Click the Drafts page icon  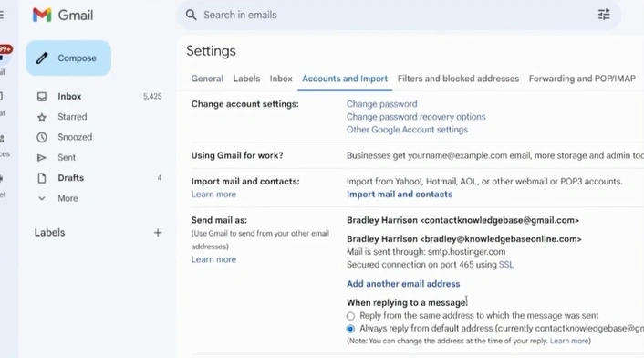[42, 178]
